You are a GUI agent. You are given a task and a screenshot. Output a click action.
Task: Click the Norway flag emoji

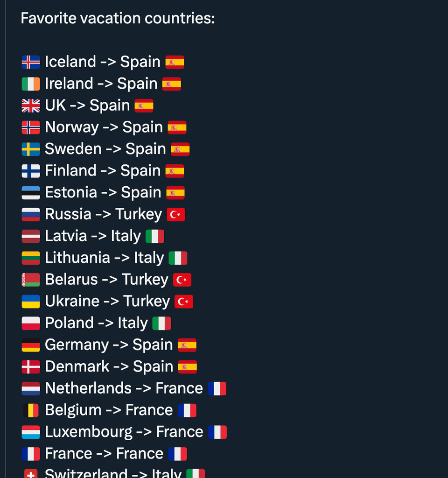pyautogui.click(x=31, y=127)
